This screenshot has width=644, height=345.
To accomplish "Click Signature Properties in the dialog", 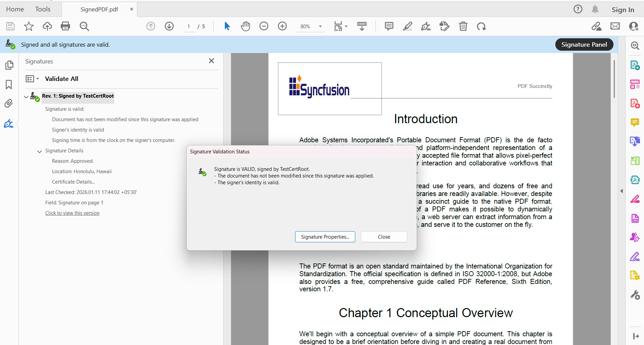I will tap(325, 237).
